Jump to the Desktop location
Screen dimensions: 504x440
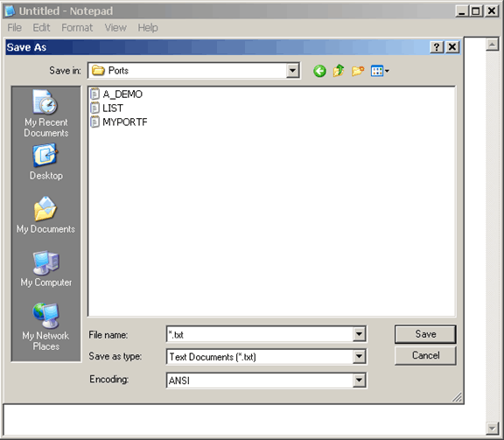(x=46, y=162)
